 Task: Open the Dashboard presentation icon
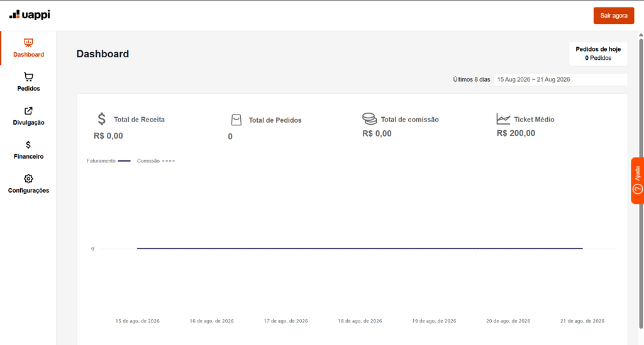28,43
